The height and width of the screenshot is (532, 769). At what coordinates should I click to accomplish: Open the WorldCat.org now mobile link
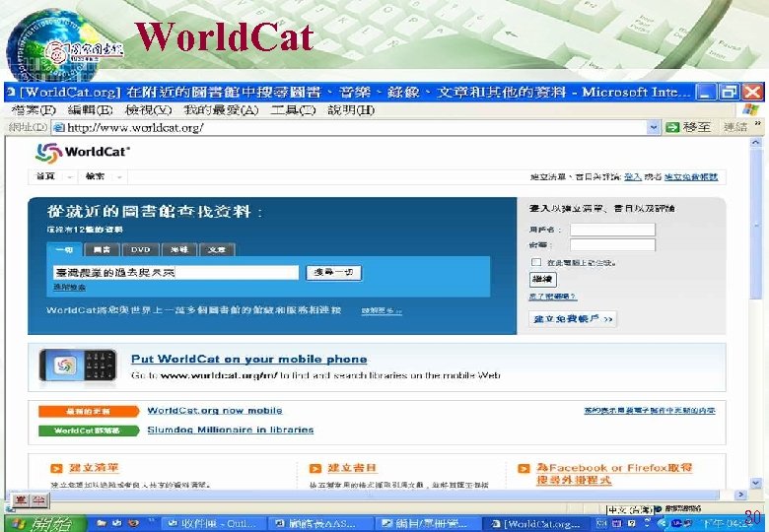(215, 411)
